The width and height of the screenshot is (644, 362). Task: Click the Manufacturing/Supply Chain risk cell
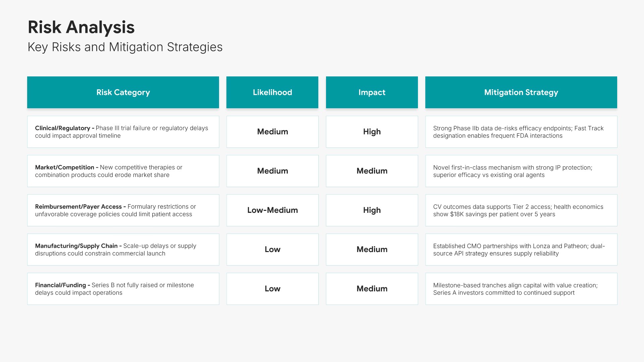[x=123, y=249]
